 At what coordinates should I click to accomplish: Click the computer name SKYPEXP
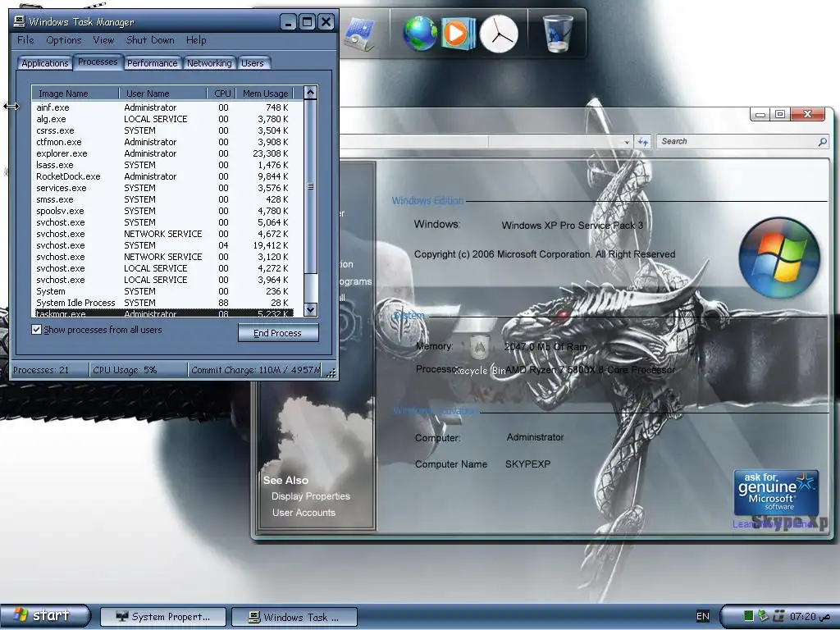(527, 464)
